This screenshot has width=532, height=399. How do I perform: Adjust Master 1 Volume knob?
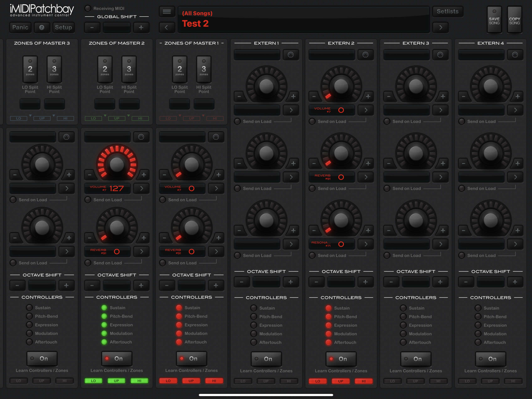[x=192, y=165]
